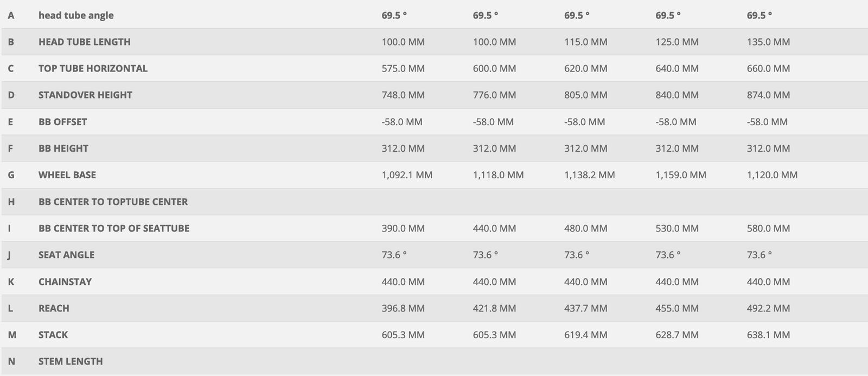Click the 135.0 MM head tube length
This screenshot has width=868, height=376.
[x=768, y=42]
